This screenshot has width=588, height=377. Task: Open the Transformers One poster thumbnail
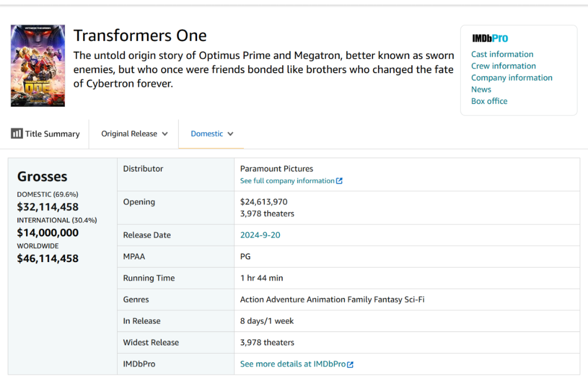click(38, 65)
